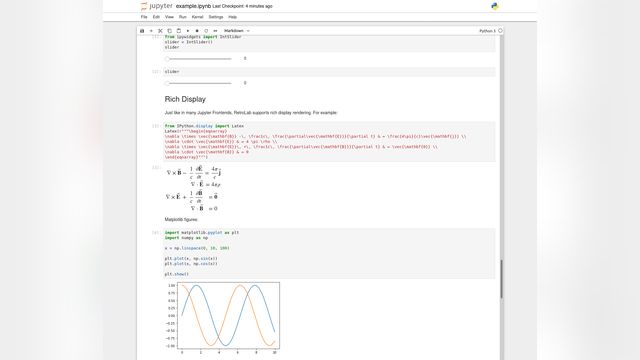Restart the kernel refresh icon
Viewport: 640px width, 360px height.
(x=206, y=31)
